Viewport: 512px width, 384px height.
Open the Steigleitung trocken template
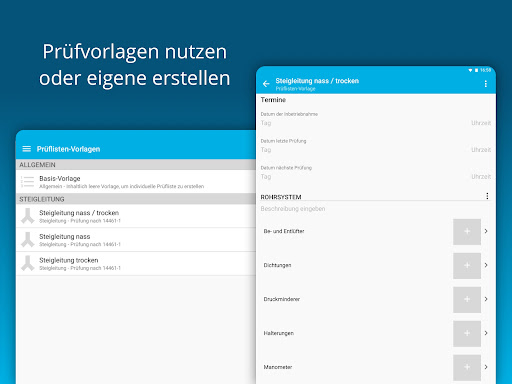(x=136, y=263)
